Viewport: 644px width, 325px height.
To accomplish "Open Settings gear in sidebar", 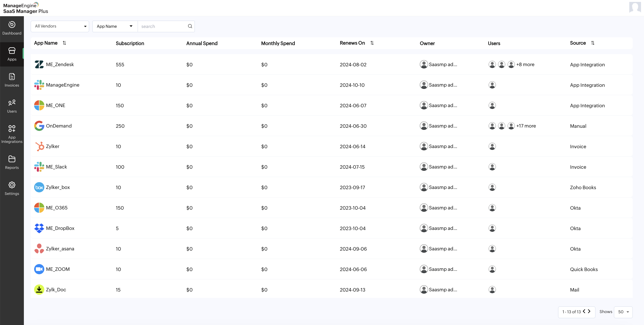I will click(x=12, y=188).
